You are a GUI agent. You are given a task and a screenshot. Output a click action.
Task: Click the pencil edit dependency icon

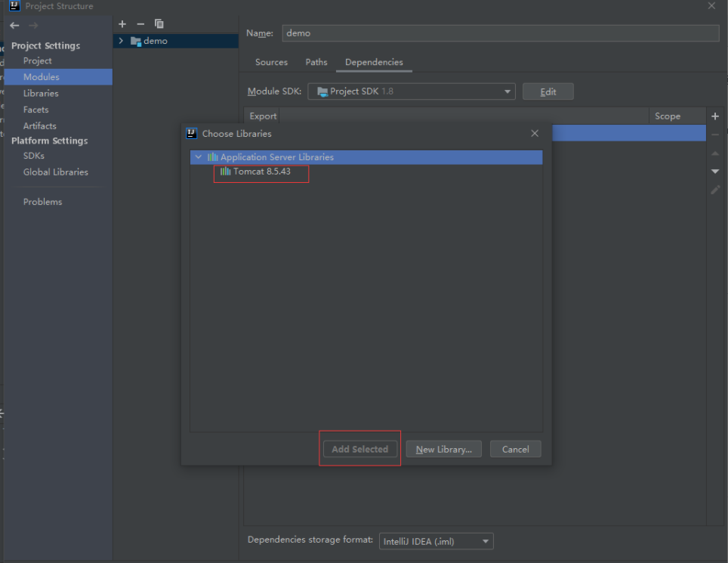pos(715,190)
